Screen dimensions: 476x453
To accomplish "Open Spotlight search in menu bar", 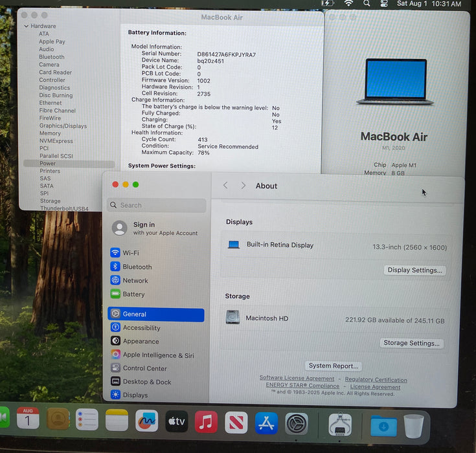I will click(367, 3).
